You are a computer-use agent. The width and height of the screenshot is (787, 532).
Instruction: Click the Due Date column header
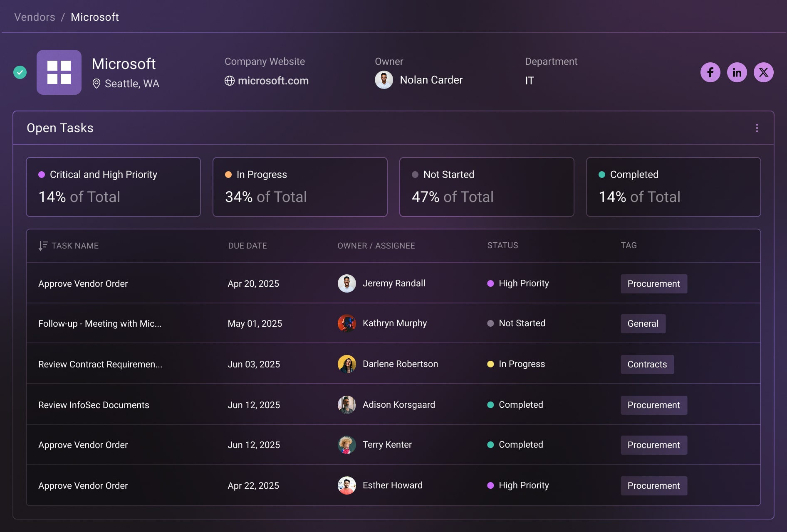(x=247, y=246)
